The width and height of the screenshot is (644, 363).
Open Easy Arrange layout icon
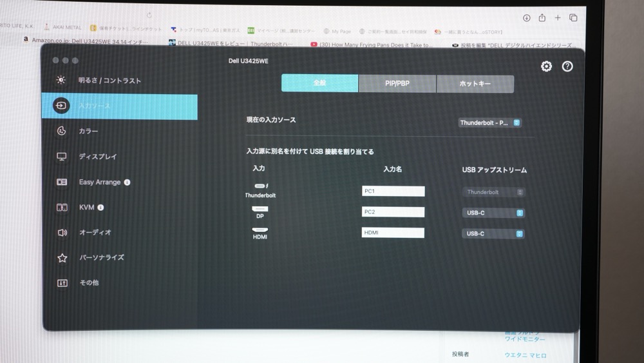pyautogui.click(x=62, y=182)
